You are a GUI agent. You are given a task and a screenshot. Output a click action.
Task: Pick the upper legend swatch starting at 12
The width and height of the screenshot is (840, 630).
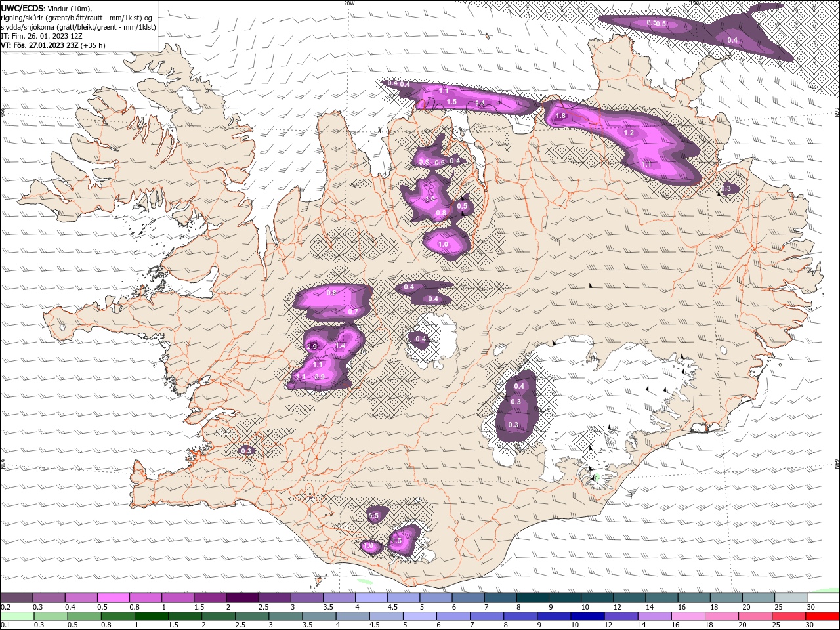point(630,598)
